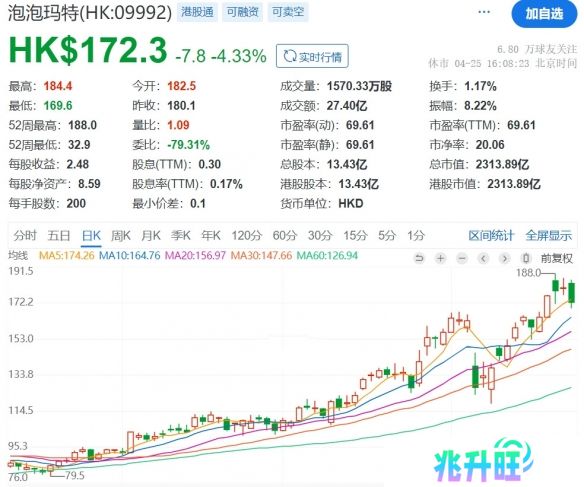Image resolution: width=584 pixels, height=487 pixels.
Task: Switch to 分时 intraday tab
Action: (25, 235)
